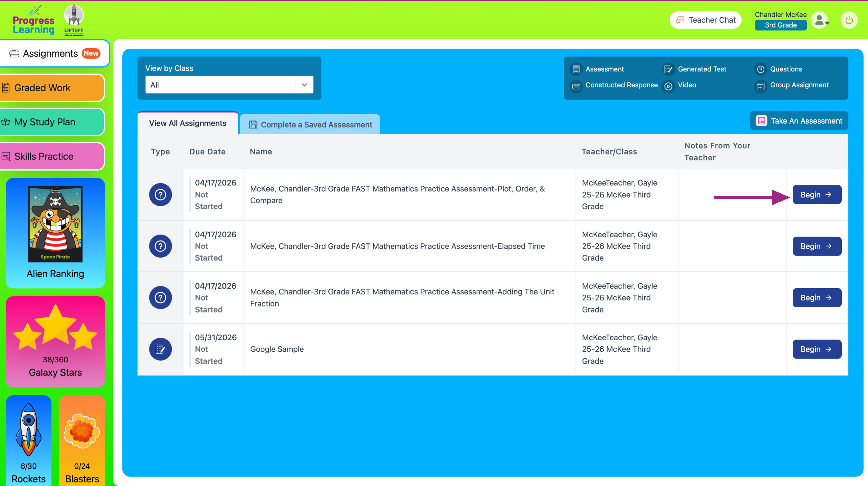Click the Constructed Response legend icon
Screen dimensions: 868x486
tap(576, 86)
